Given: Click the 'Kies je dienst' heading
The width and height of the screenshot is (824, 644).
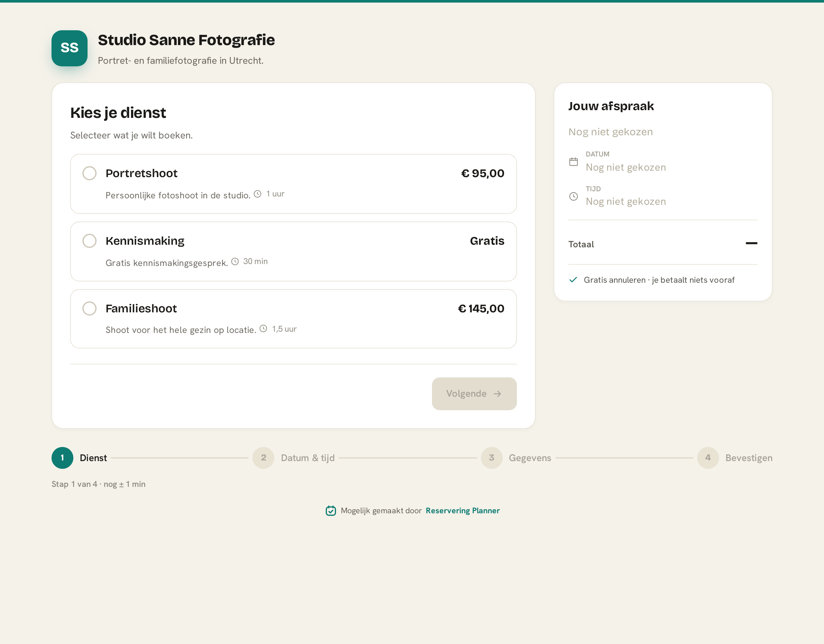Looking at the screenshot, I should tap(118, 113).
